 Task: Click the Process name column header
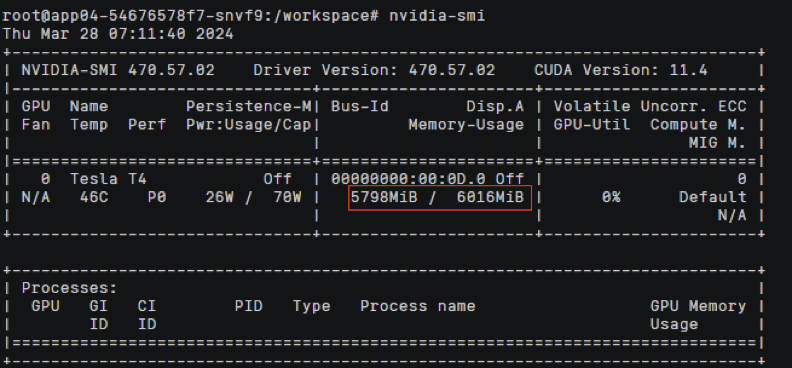pyautogui.click(x=418, y=306)
